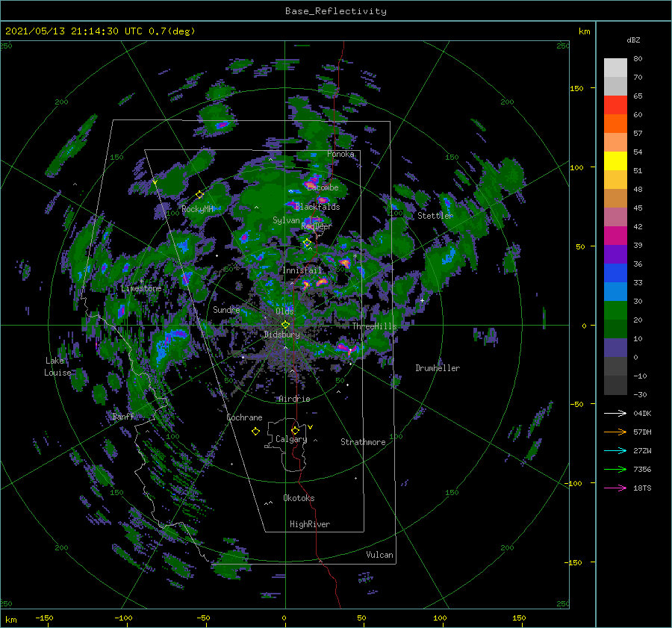
Task: Click the magenta 18TS arrow icon
Action: 615,488
